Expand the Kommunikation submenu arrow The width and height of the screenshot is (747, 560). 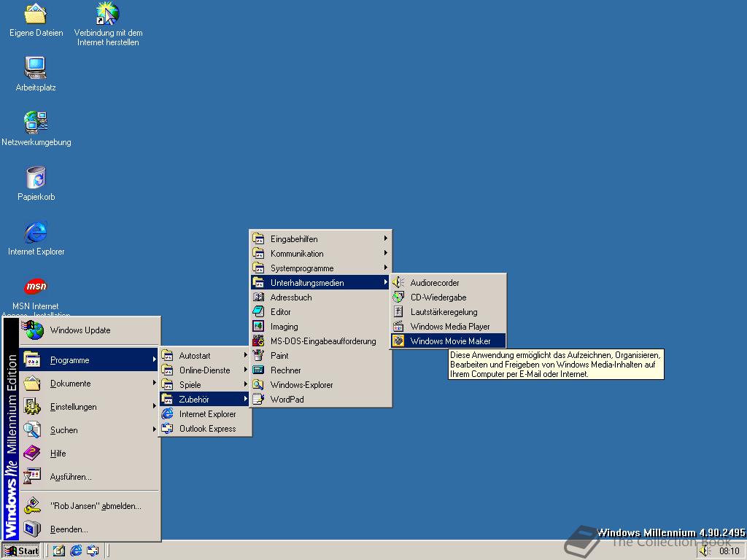click(386, 253)
